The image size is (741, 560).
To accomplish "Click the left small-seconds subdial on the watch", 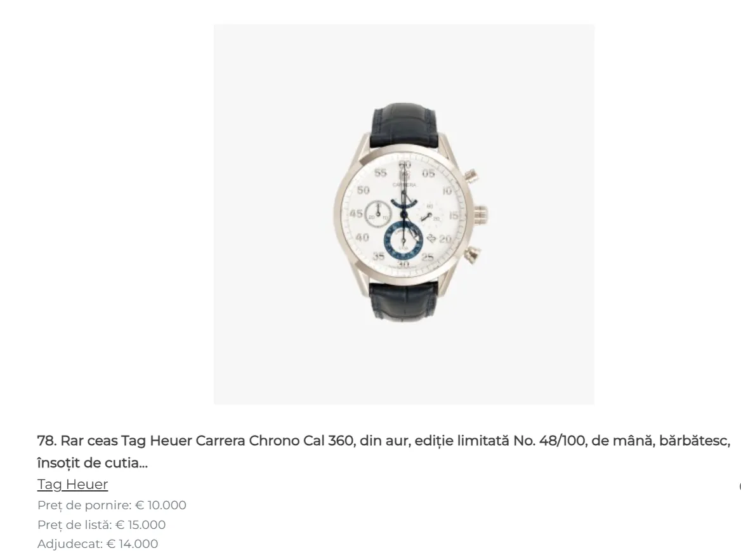I will point(377,214).
